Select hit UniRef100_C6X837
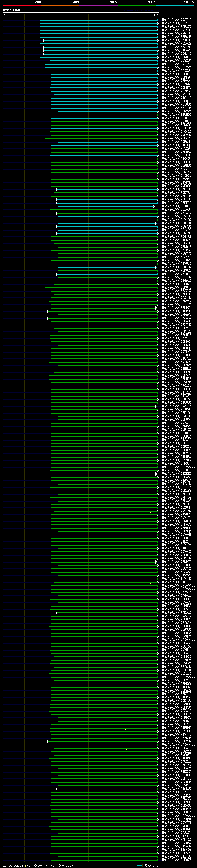Viewport: 197px width, 868px height. click(x=177, y=318)
